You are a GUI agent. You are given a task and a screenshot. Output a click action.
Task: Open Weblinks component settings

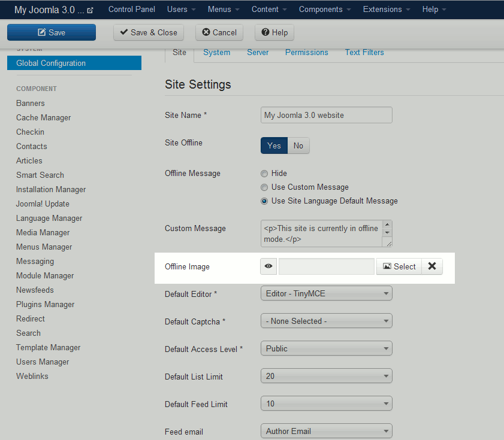pos(32,377)
